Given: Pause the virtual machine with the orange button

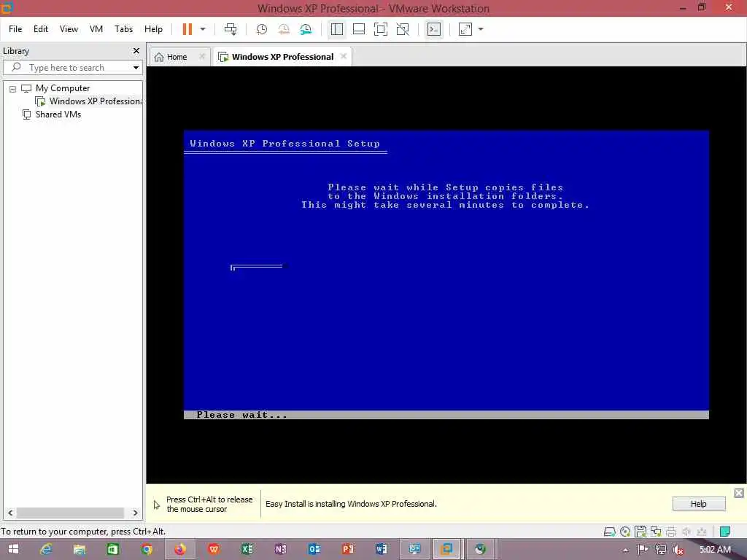Looking at the screenshot, I should click(187, 29).
